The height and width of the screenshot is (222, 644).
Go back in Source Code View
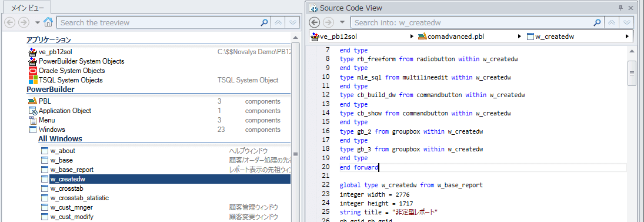[x=314, y=22]
